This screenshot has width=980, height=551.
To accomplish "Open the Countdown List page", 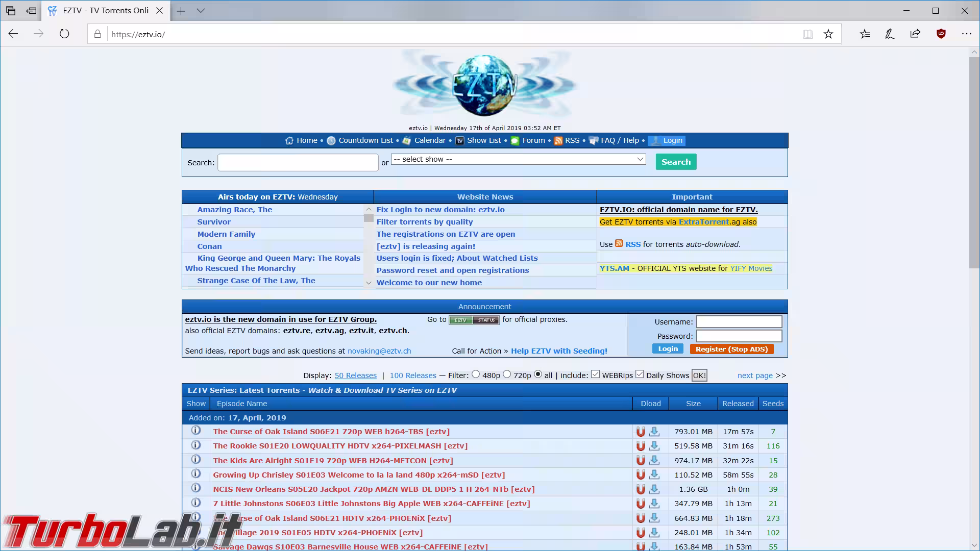I will tap(360, 141).
